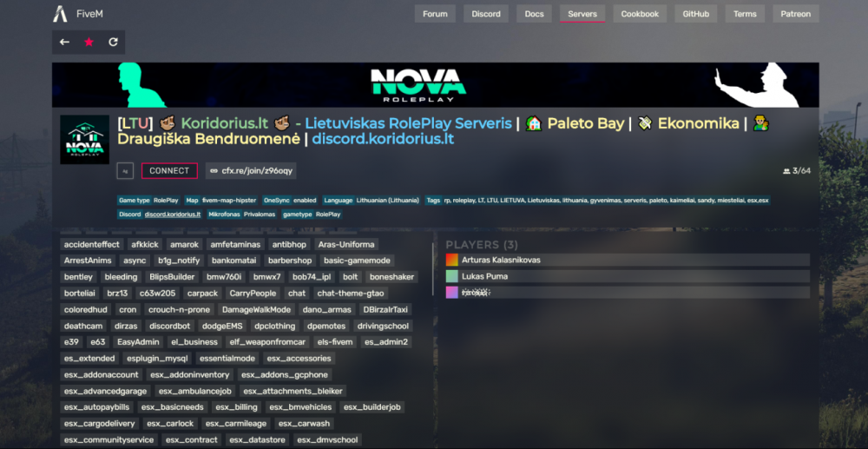This screenshot has height=449, width=868.
Task: Click the esx_carwash resource tag
Action: [305, 424]
